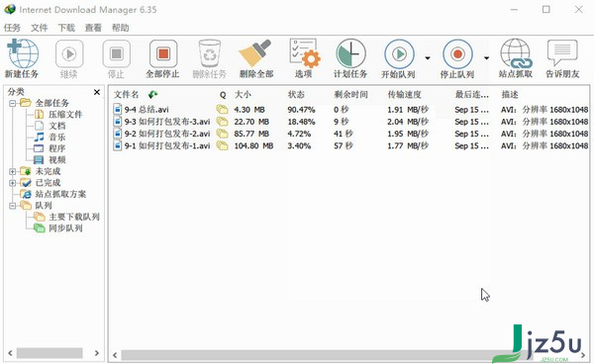Click the 104.80 MB size cell
Image resolution: width=594 pixels, height=364 pixels.
pos(253,146)
